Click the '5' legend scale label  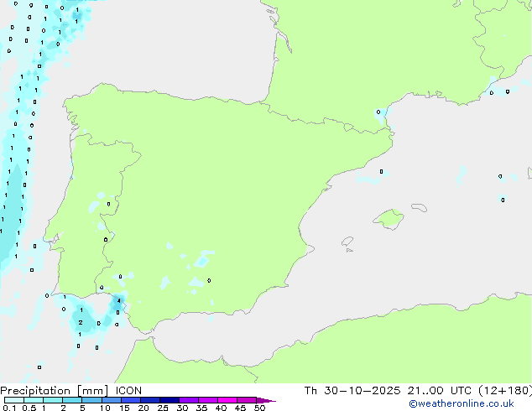[x=82, y=408]
